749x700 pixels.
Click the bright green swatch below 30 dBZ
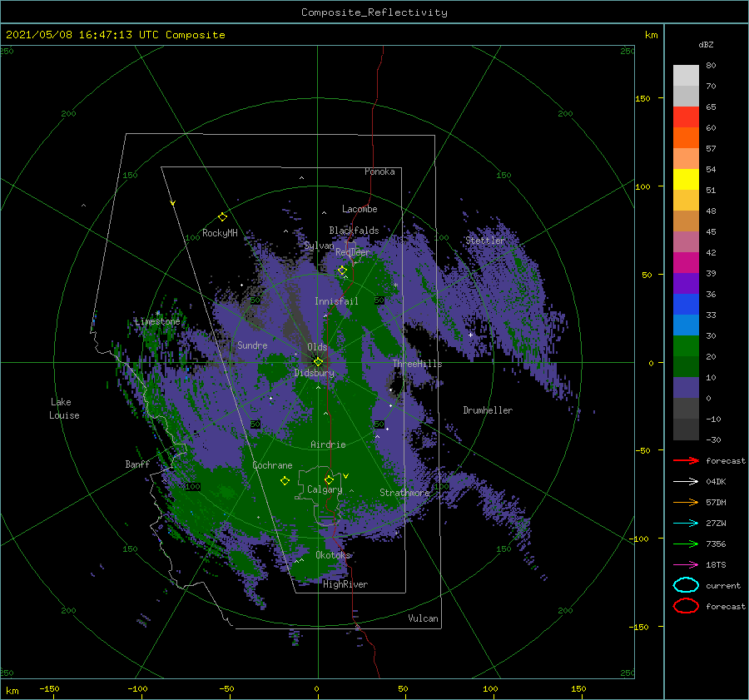tap(686, 345)
